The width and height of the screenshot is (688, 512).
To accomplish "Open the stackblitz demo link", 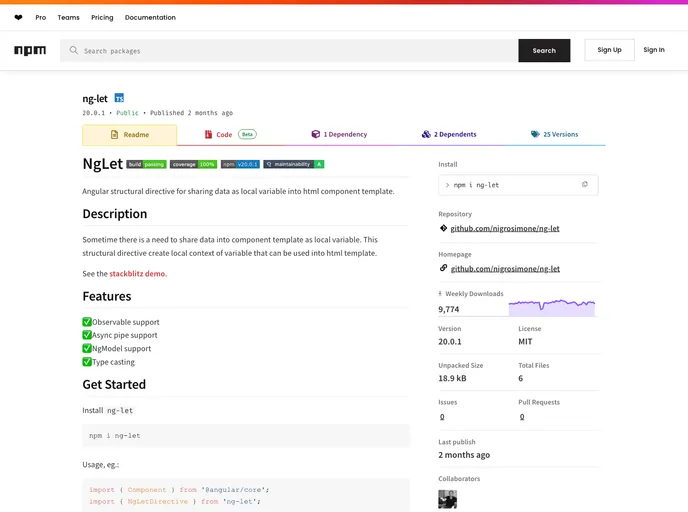I will [x=138, y=273].
